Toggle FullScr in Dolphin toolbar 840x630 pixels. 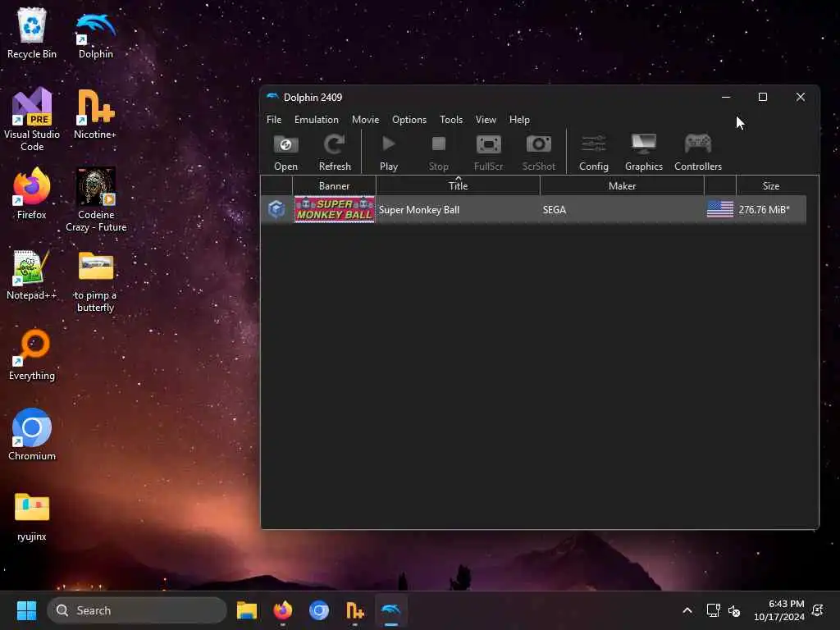[x=489, y=153]
